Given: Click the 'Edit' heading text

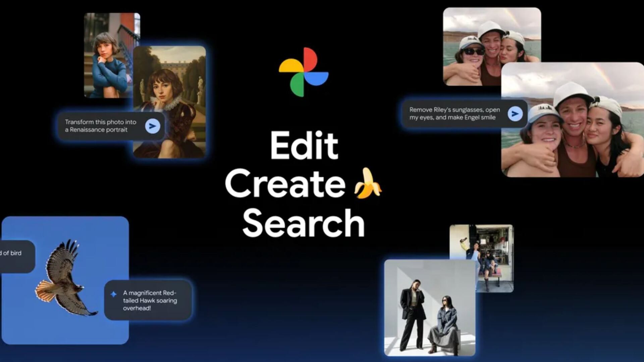Looking at the screenshot, I should (305, 145).
